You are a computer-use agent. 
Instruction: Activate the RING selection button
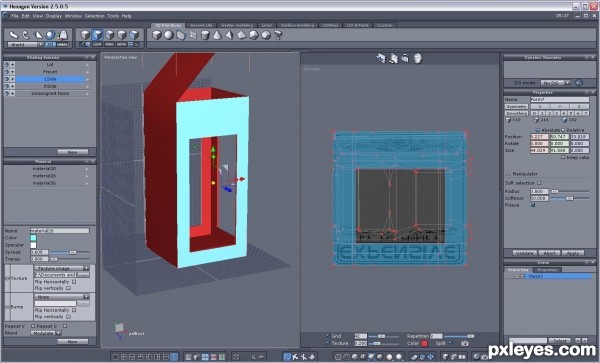(x=109, y=44)
